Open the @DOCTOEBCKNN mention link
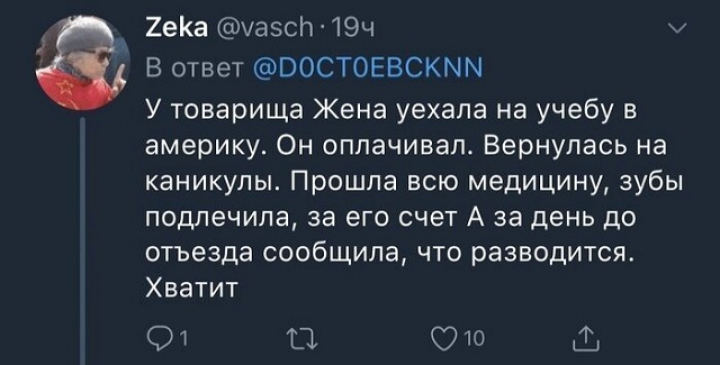This screenshot has height=365, width=720. coord(367,70)
